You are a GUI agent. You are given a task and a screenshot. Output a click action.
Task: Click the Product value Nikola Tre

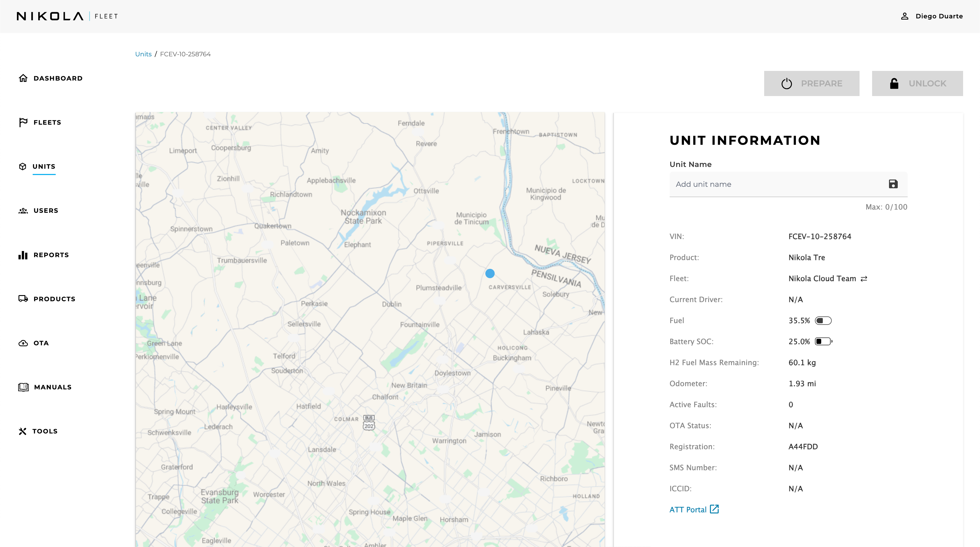click(x=806, y=258)
